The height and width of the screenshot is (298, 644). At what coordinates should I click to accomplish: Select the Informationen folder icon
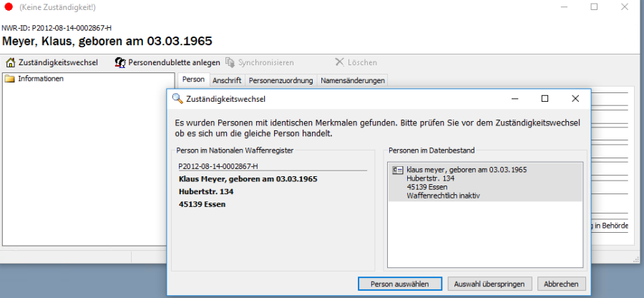(10, 79)
